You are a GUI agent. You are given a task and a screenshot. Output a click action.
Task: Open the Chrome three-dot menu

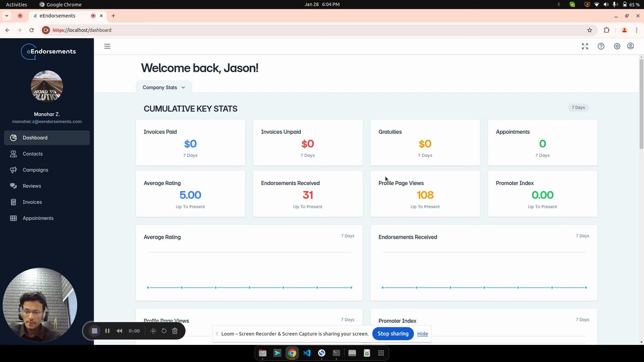tap(637, 30)
